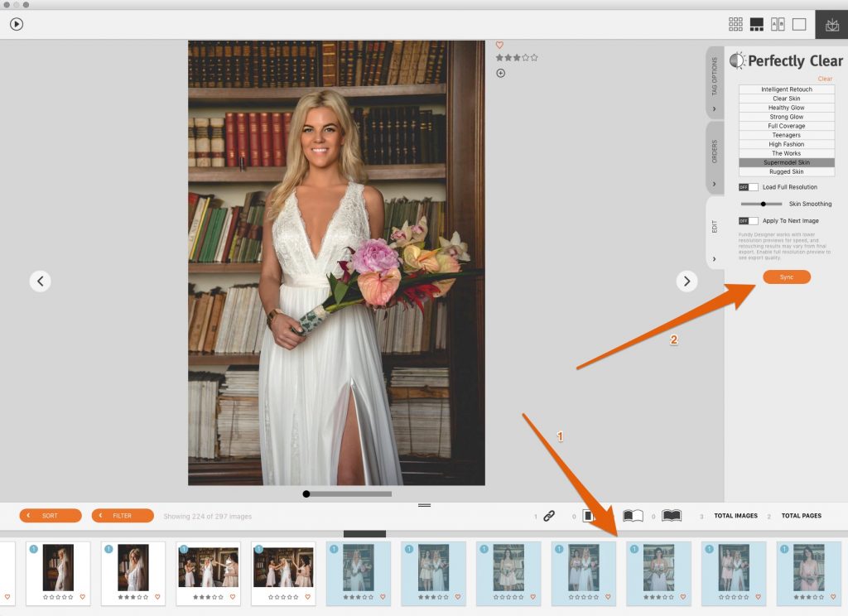Image resolution: width=848 pixels, height=616 pixels.
Task: Click the Clear link above presets
Action: click(x=825, y=79)
